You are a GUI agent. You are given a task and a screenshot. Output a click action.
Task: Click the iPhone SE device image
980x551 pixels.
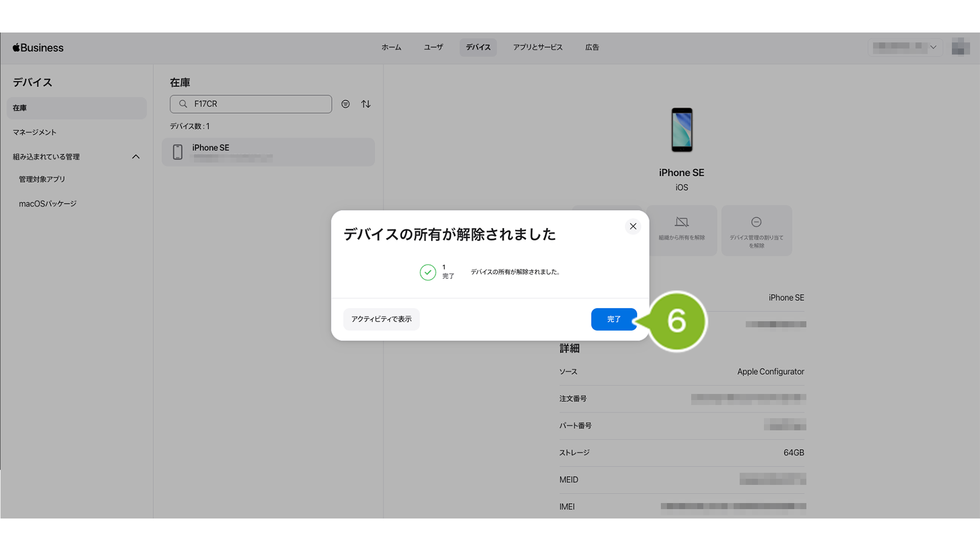point(682,130)
